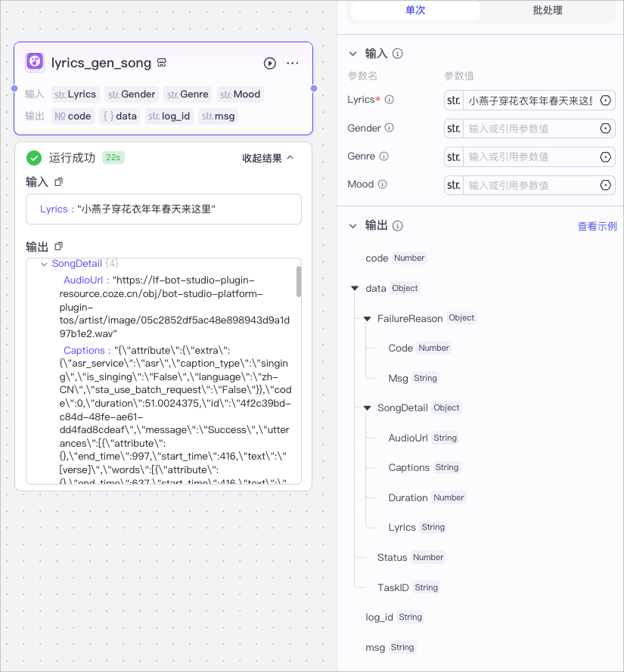Viewport: 624px width, 672px height.
Task: Click the Gender value input field
Action: pyautogui.click(x=530, y=129)
